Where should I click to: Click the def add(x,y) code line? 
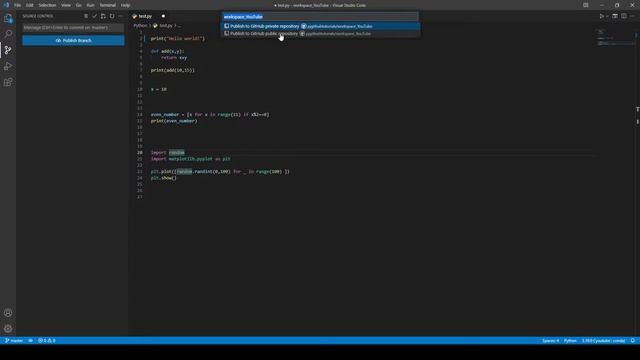[x=167, y=51]
